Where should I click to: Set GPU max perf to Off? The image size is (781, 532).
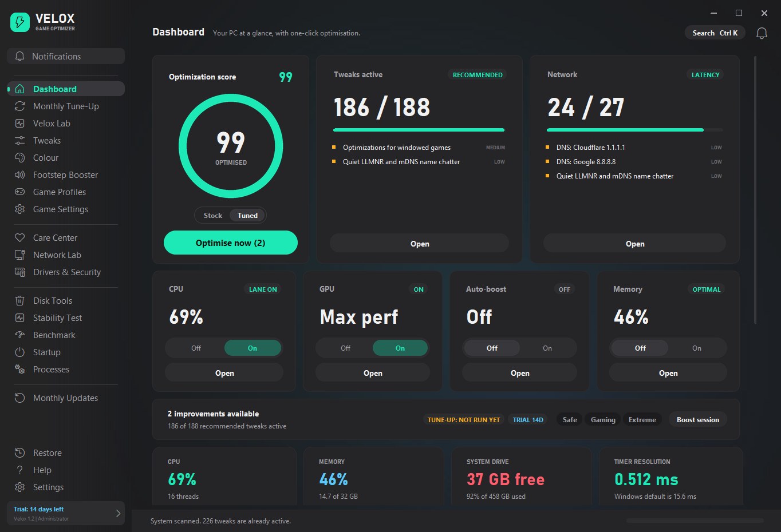[x=345, y=348]
